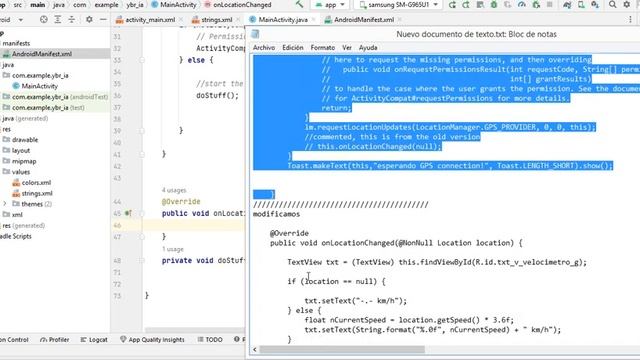The image size is (640, 360).
Task: Open the Ver menu in Bloc de notas
Action: [347, 48]
